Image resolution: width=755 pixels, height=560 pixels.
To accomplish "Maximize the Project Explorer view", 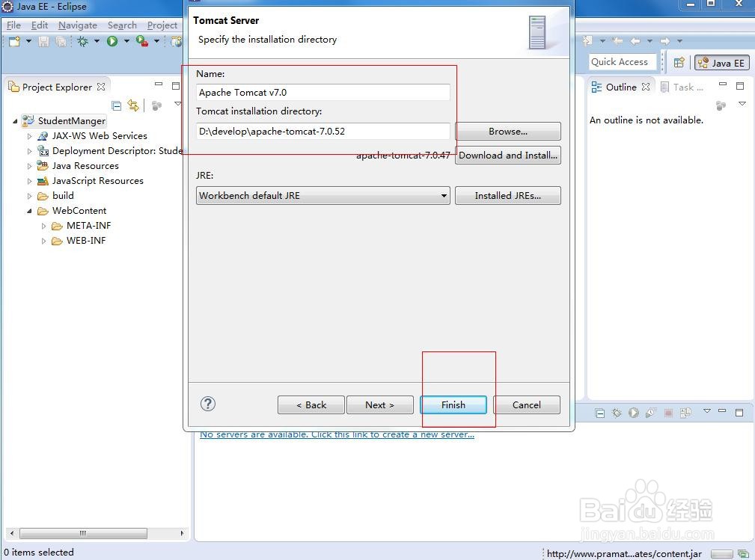I will tap(176, 86).
